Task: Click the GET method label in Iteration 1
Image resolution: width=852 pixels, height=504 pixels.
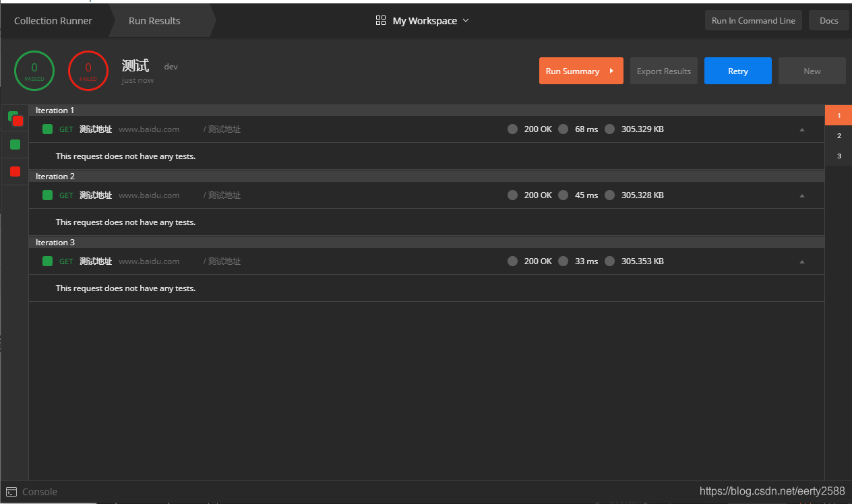Action: (x=66, y=129)
